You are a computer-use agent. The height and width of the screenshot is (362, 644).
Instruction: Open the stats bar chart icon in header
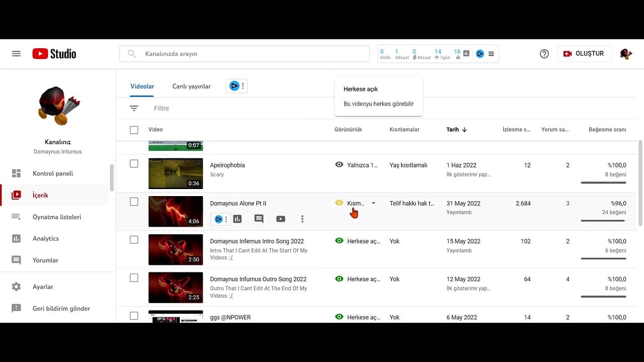tap(466, 53)
